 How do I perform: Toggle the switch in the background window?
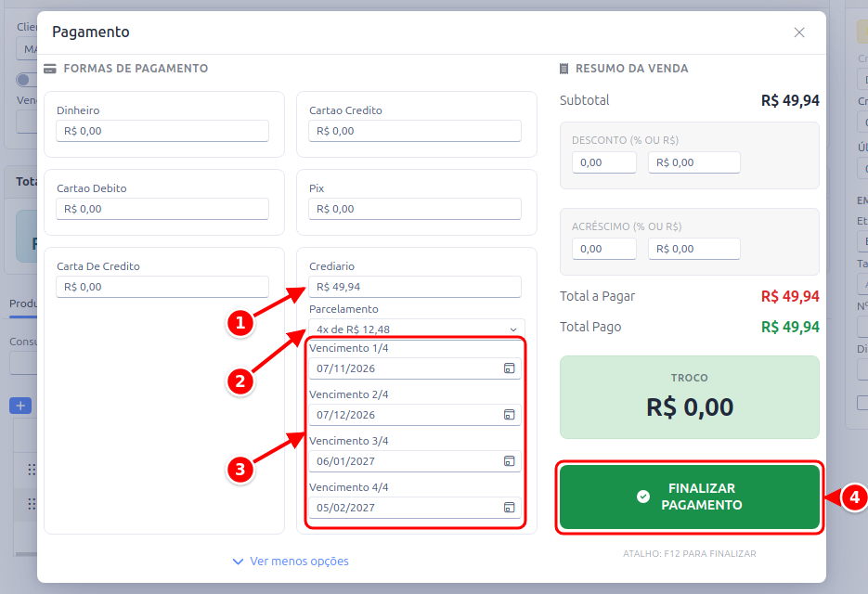(x=26, y=80)
